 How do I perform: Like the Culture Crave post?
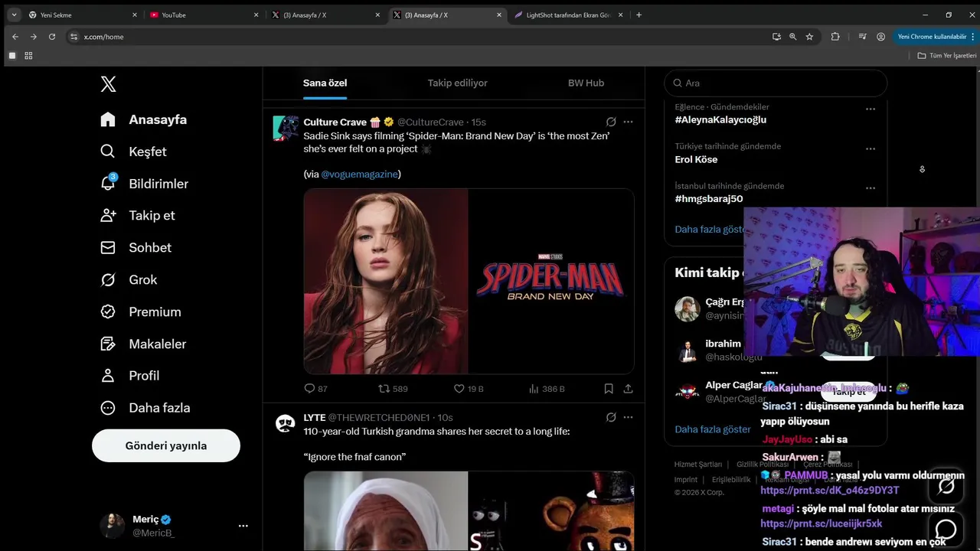pyautogui.click(x=469, y=389)
